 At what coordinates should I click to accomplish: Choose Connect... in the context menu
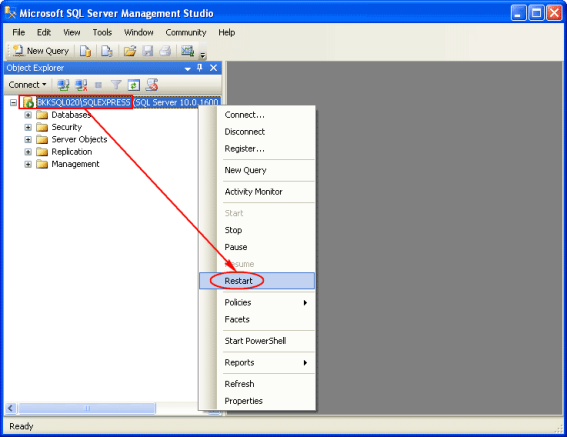pyautogui.click(x=257, y=115)
